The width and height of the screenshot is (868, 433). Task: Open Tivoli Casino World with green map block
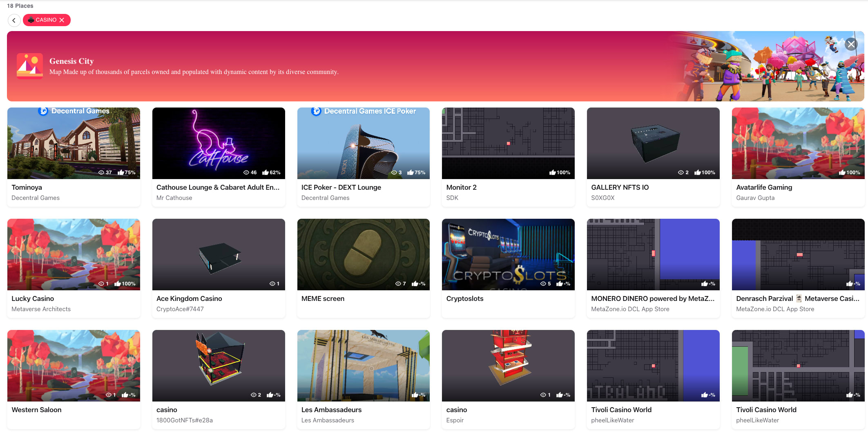pyautogui.click(x=798, y=366)
